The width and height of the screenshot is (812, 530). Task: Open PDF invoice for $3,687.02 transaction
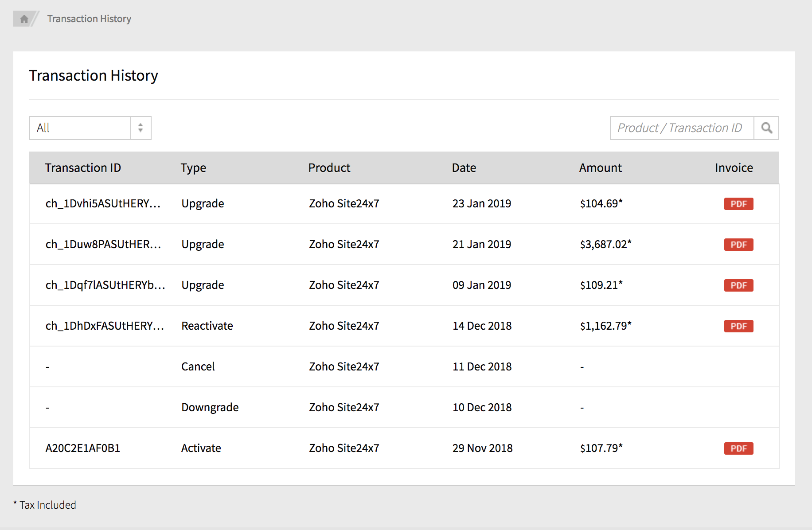pos(738,245)
